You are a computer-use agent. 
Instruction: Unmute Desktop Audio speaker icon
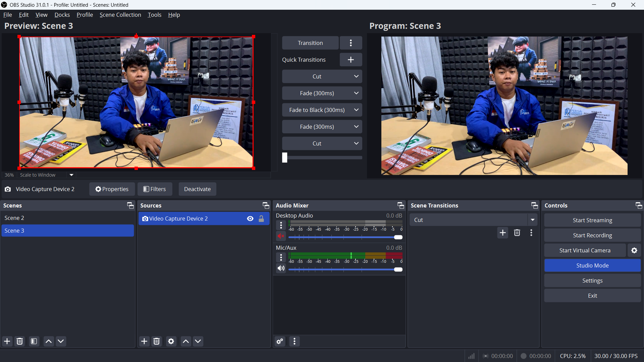(x=281, y=236)
